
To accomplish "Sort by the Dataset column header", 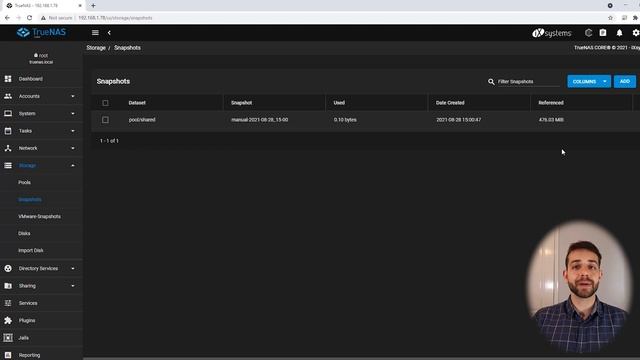I will coord(137,103).
